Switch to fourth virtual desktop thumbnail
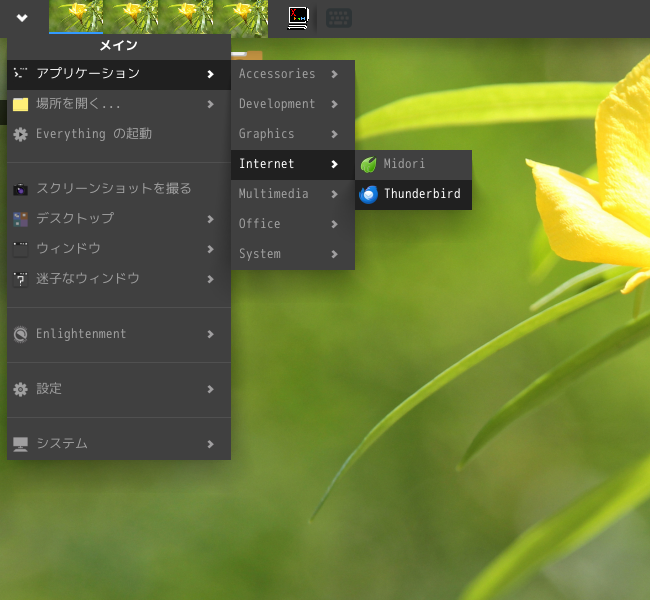 (x=241, y=17)
